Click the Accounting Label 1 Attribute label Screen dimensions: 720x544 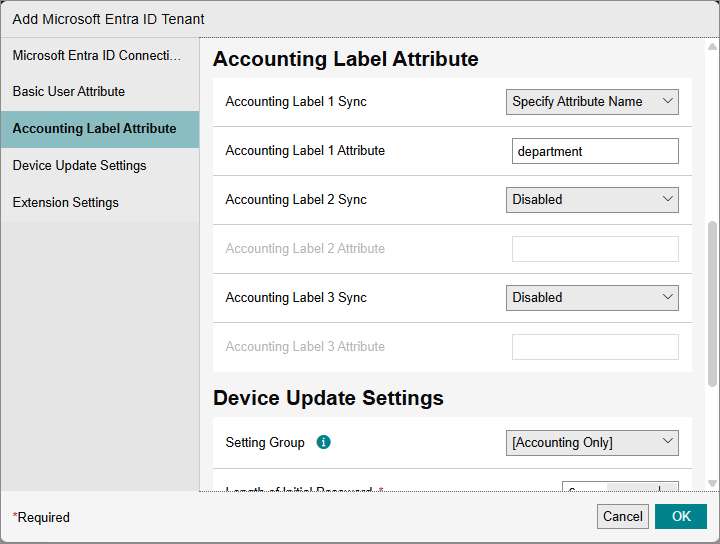point(305,151)
